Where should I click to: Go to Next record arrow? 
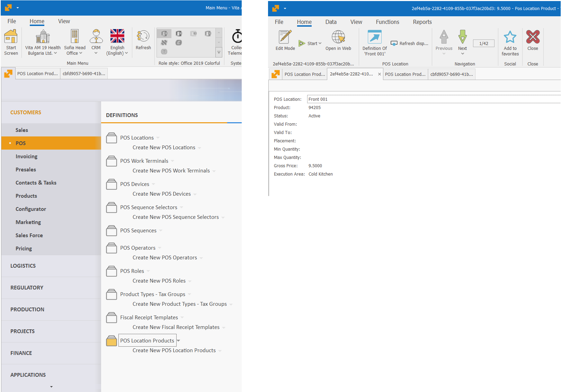coord(463,37)
